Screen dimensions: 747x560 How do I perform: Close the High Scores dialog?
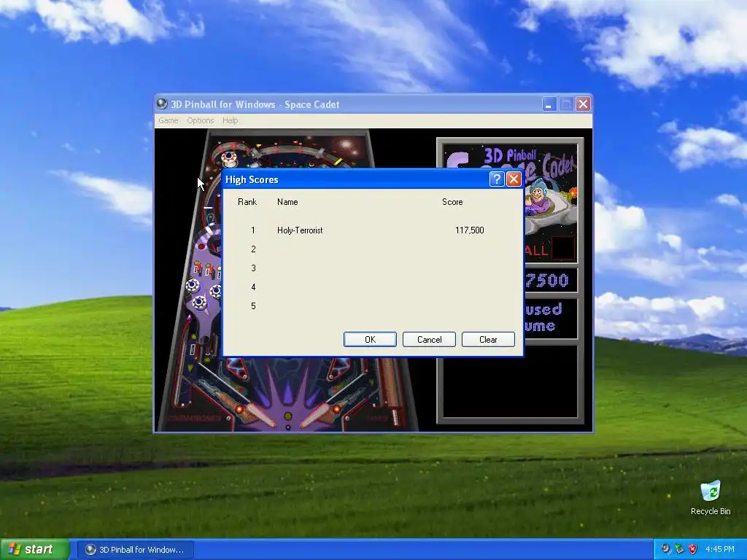tap(514, 179)
